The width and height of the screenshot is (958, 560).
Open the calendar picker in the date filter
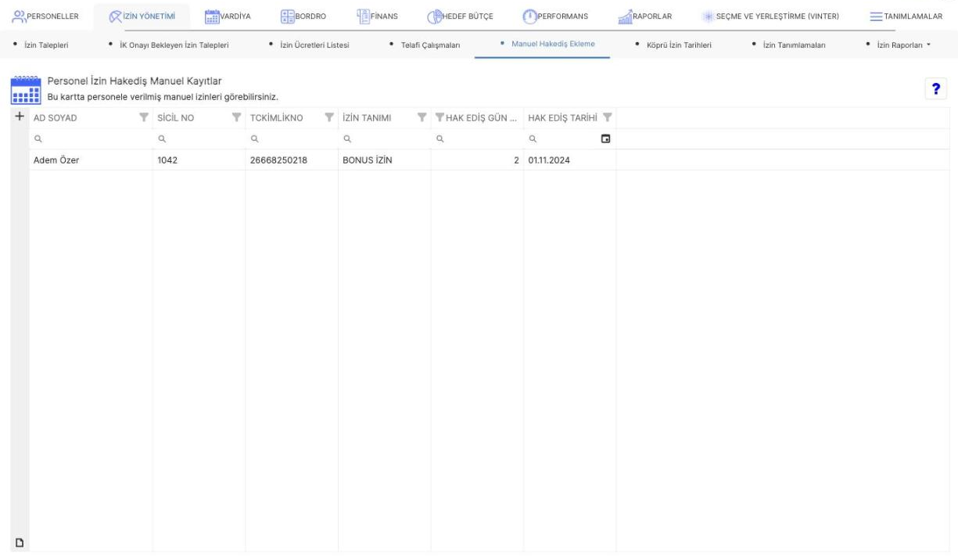click(605, 139)
